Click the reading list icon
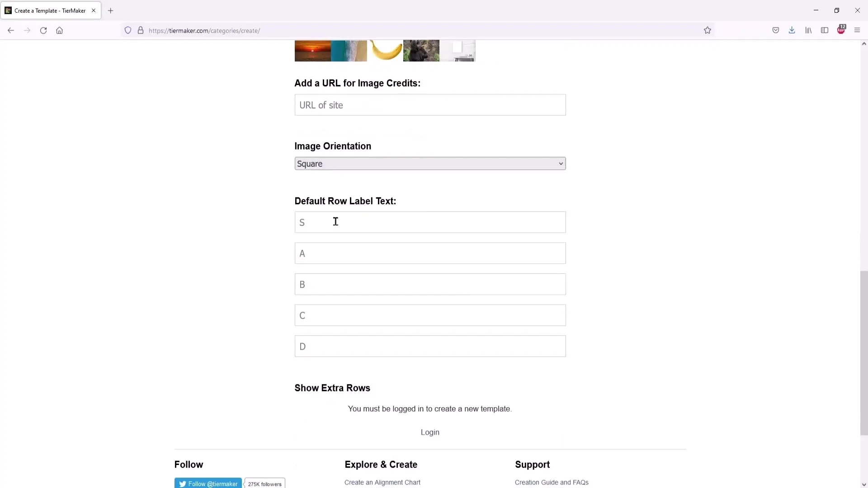 808,30
